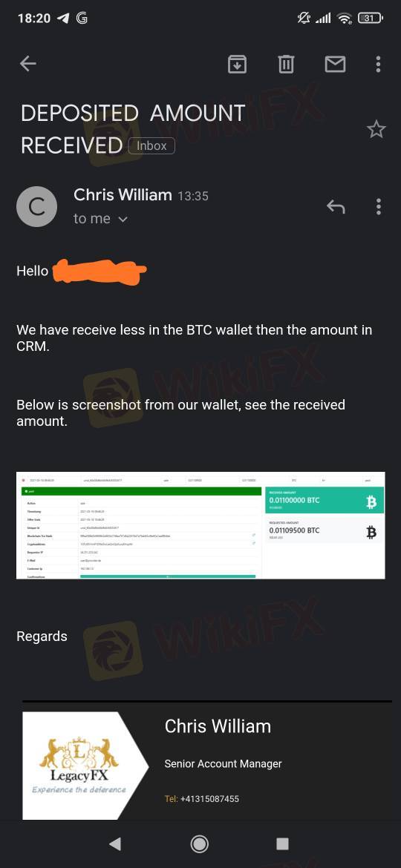Archive this email
Screen dimensions: 401x868
coord(237,65)
